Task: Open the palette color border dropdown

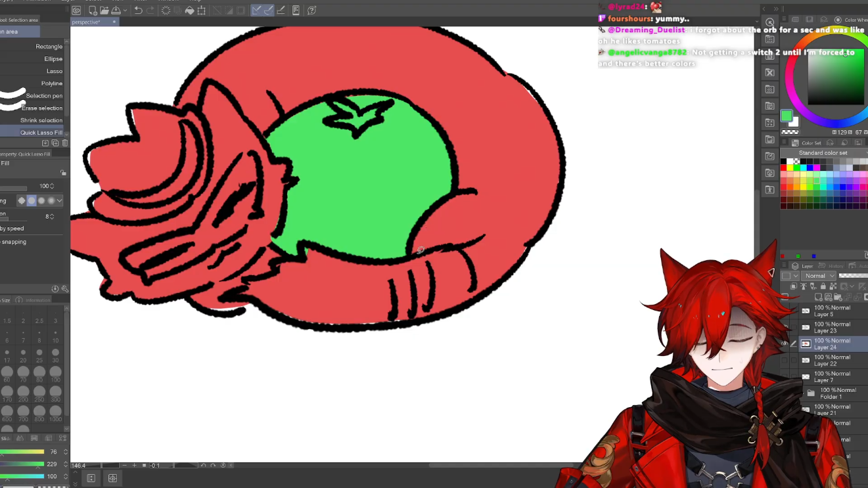Action: [789, 276]
